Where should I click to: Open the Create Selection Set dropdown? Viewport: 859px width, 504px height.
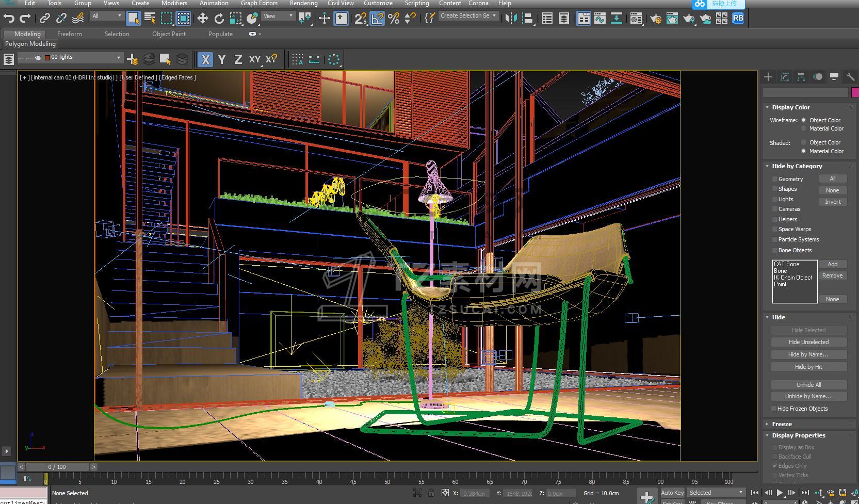coord(494,16)
